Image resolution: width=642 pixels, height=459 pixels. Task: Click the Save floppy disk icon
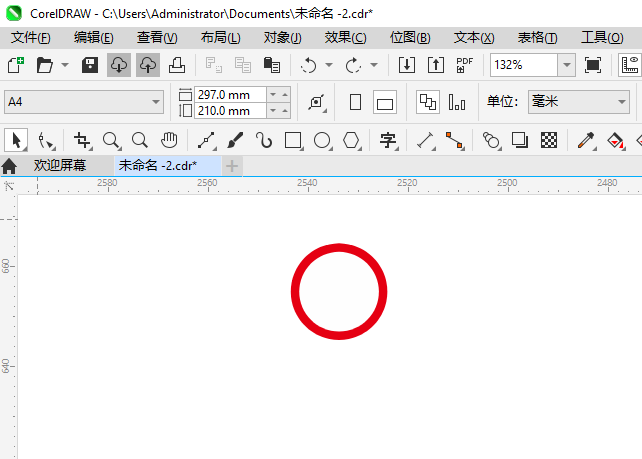(90, 65)
